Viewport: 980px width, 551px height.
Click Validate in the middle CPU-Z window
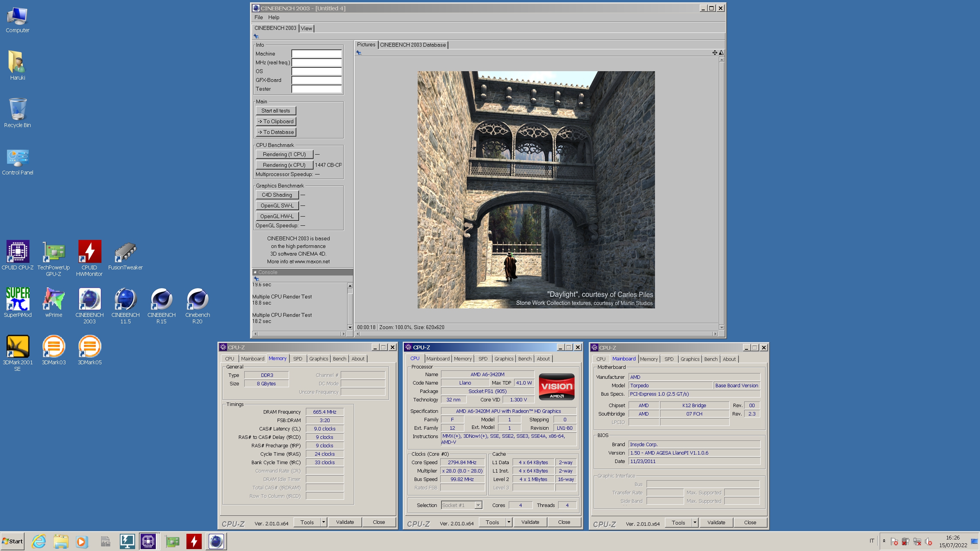[530, 522]
